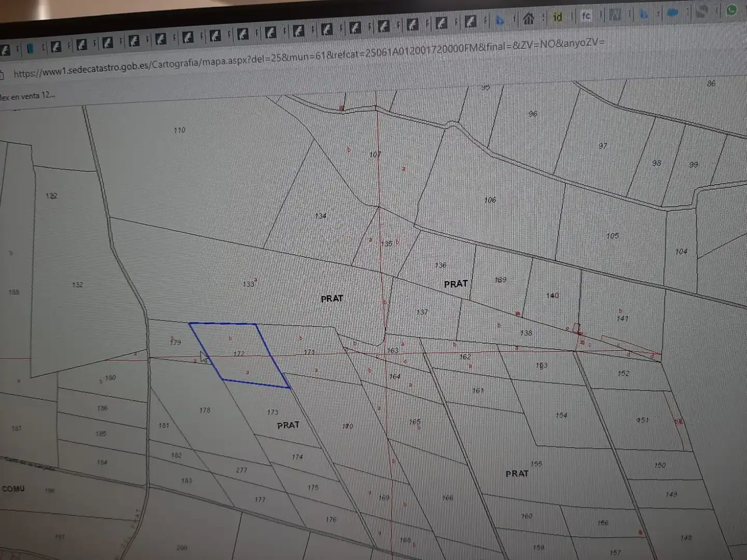Click parcel label 162
747x560 pixels.
click(465, 357)
